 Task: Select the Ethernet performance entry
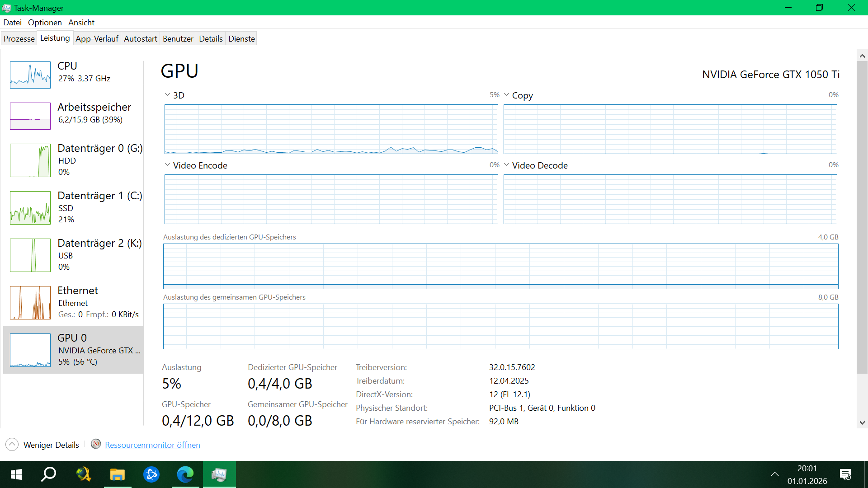(x=73, y=302)
